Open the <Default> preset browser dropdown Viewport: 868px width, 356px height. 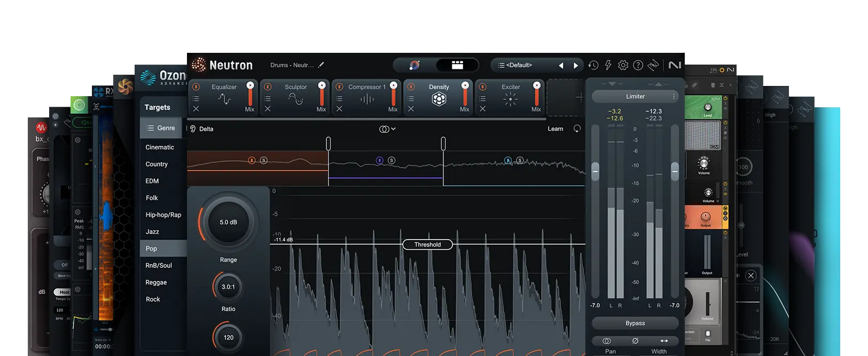[515, 65]
